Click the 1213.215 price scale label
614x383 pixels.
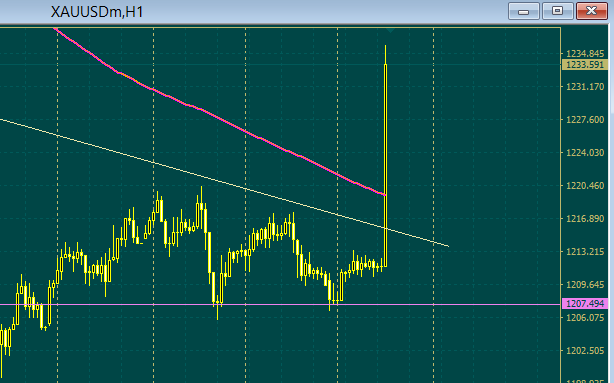(585, 251)
